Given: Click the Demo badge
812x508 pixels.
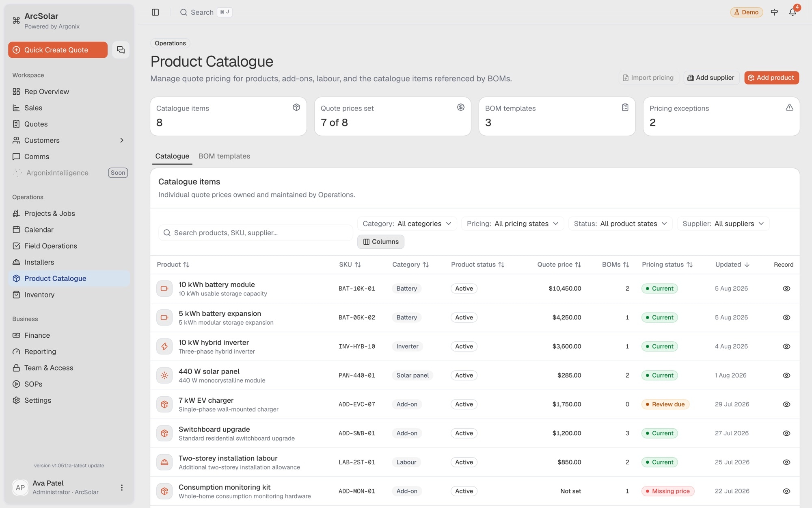Looking at the screenshot, I should click(746, 12).
